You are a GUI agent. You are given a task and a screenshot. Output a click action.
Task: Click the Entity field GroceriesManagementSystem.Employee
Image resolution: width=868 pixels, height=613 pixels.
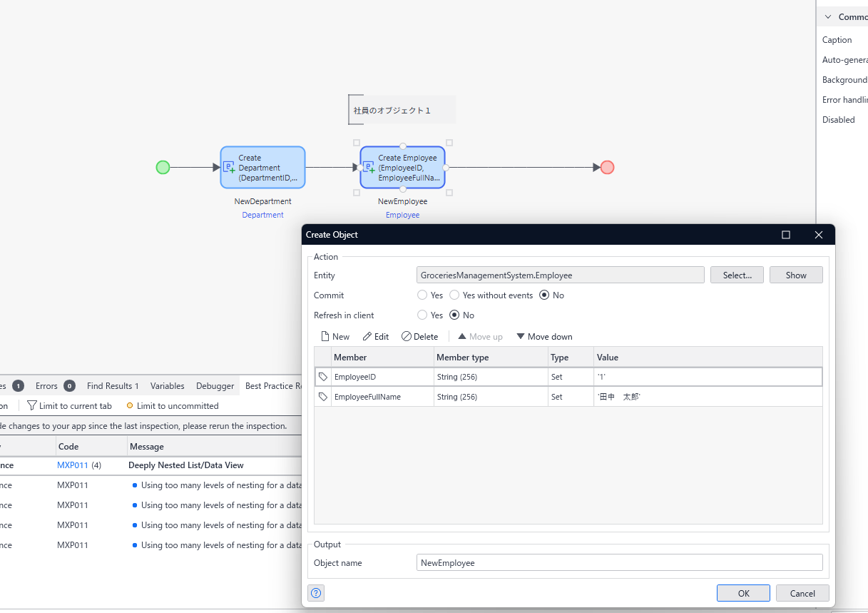pyautogui.click(x=561, y=275)
